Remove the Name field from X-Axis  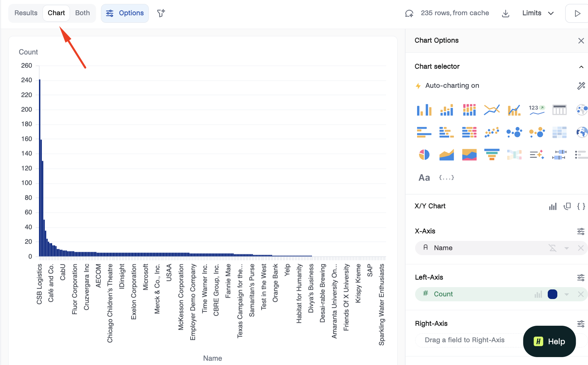(x=581, y=248)
